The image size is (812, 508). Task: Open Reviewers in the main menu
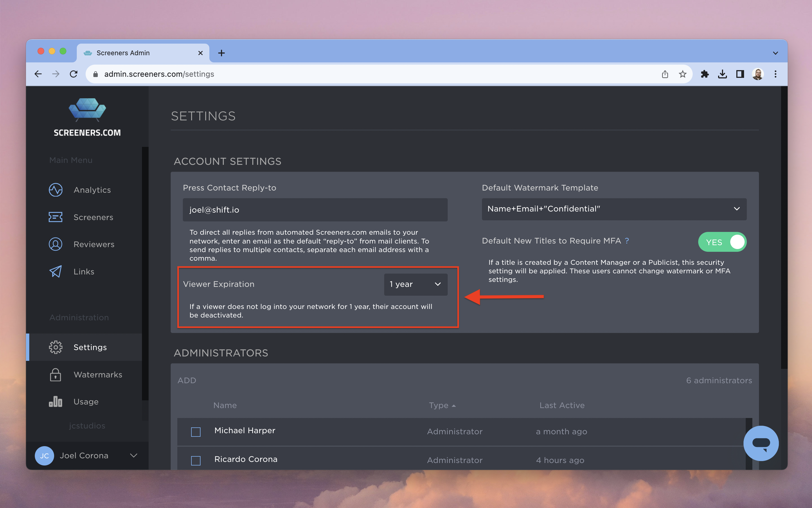94,244
